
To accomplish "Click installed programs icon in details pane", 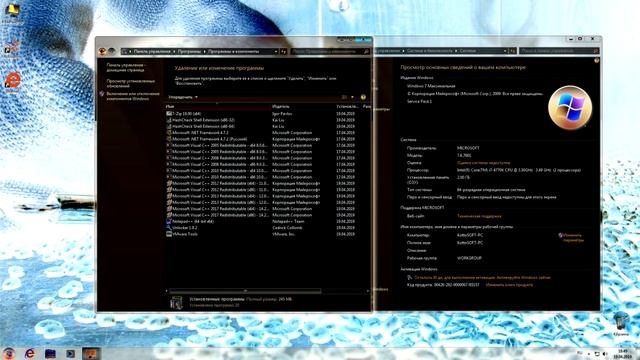I will point(176,303).
